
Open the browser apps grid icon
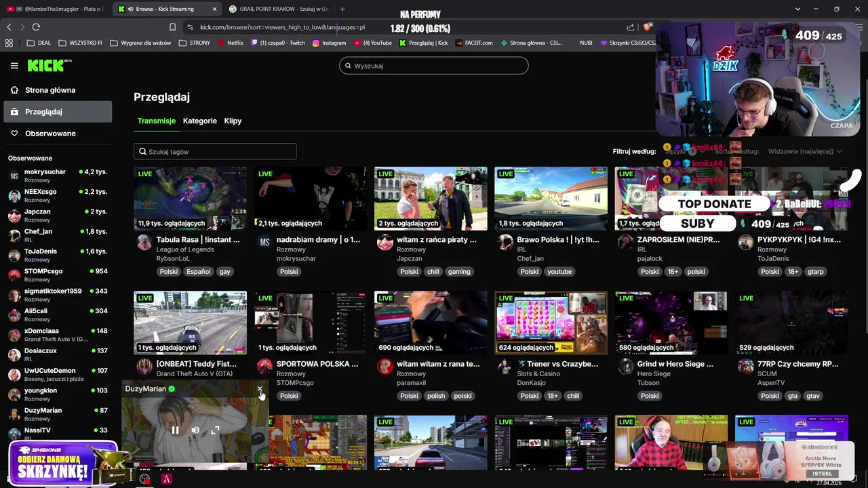(9, 43)
